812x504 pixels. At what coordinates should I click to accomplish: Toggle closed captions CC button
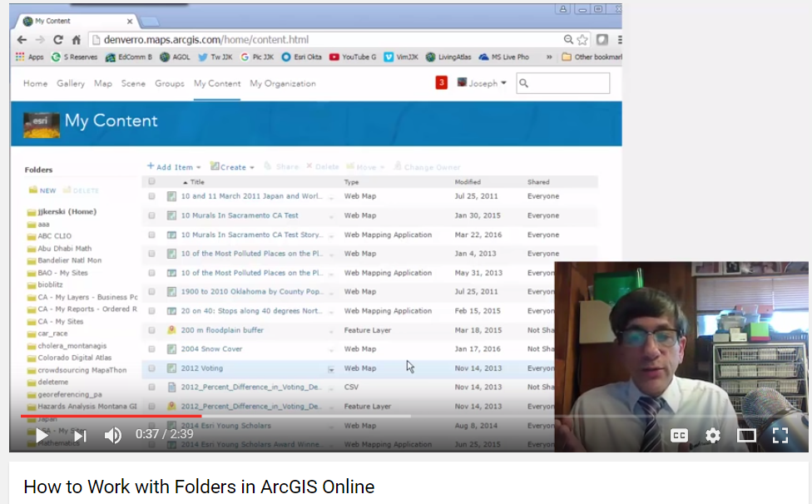[679, 436]
